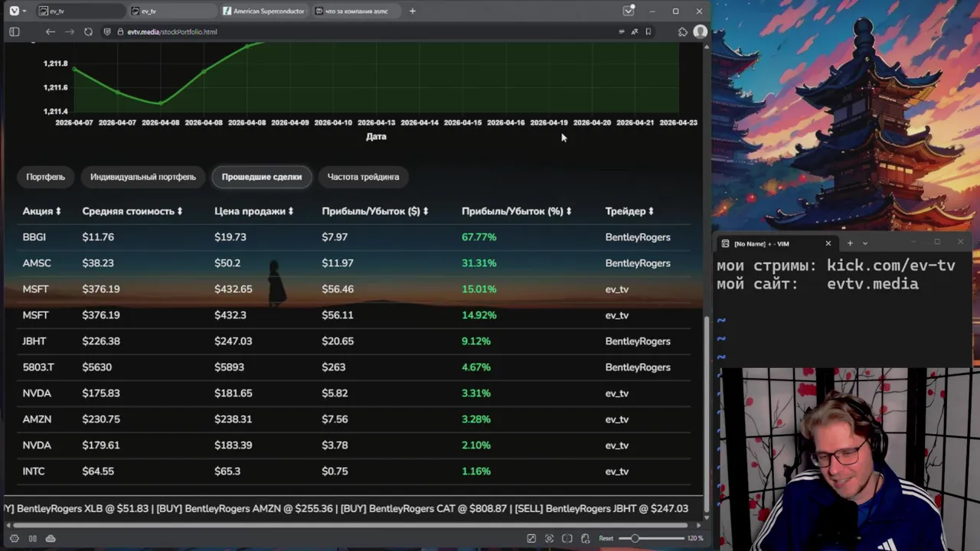Sort table by Прибыль/Убыток (%) column
The width and height of the screenshot is (980, 551).
point(517,211)
